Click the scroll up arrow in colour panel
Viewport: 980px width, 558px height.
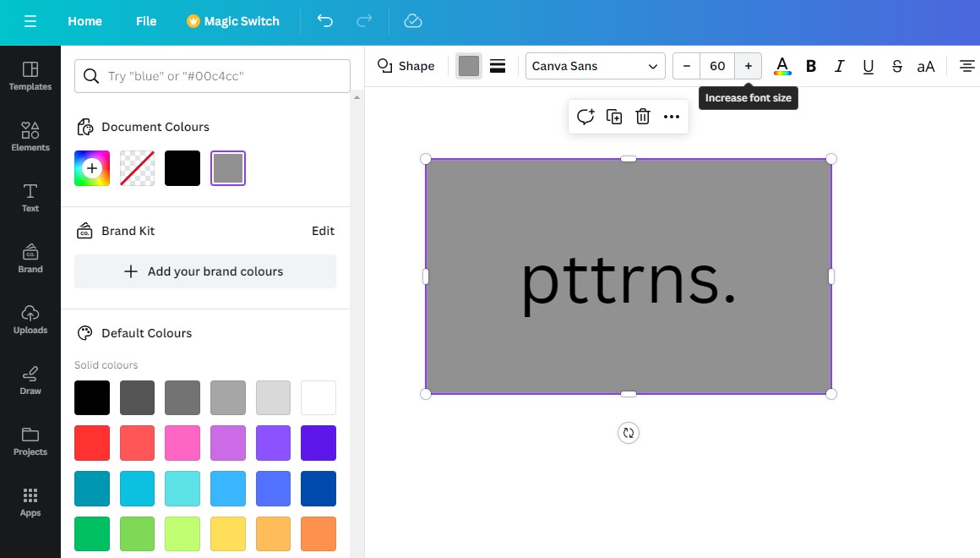click(x=357, y=97)
